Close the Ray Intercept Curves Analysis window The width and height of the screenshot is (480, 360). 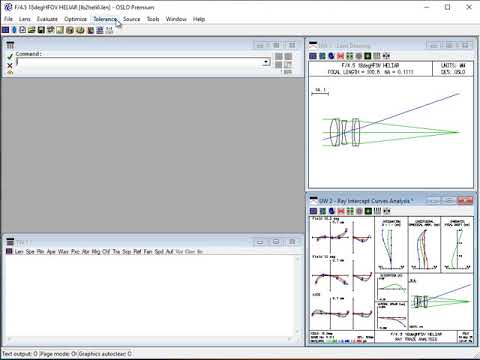465,200
